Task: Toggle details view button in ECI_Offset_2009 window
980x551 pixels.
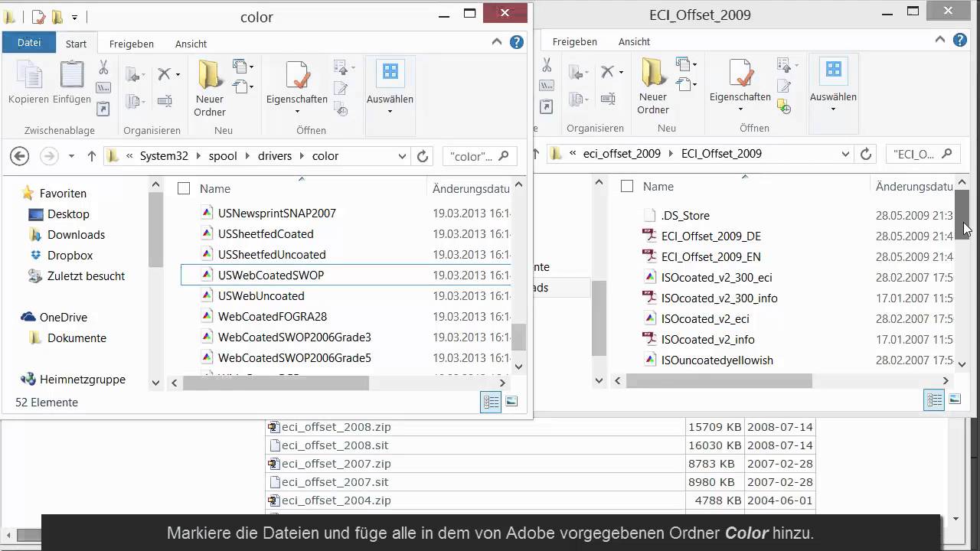Action: coord(934,399)
